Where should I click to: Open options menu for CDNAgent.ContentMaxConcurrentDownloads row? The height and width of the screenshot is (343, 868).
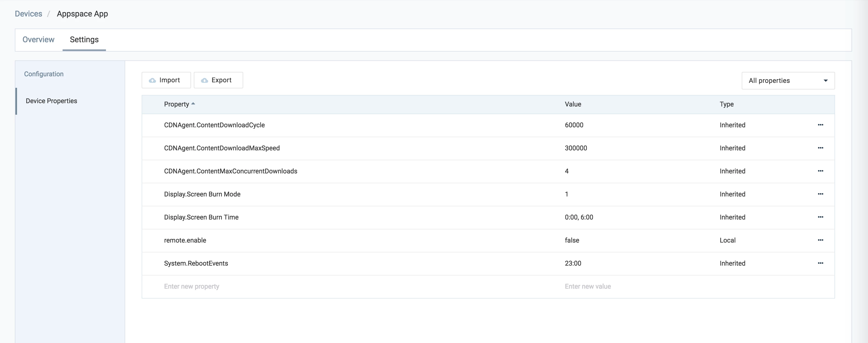tap(820, 171)
